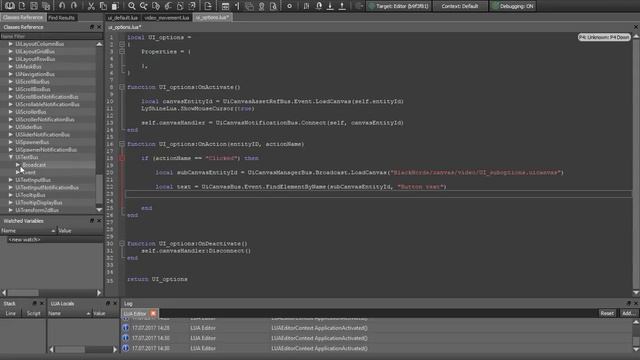Click the P4 Unknown status badge

point(604,37)
